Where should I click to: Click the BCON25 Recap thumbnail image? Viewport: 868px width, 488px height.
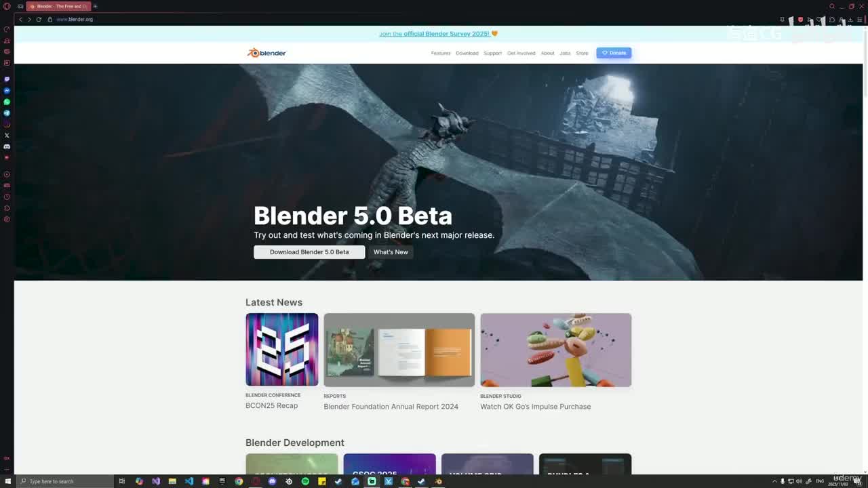click(282, 350)
